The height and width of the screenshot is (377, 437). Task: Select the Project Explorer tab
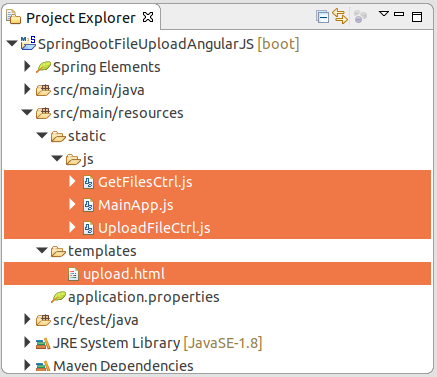click(80, 17)
